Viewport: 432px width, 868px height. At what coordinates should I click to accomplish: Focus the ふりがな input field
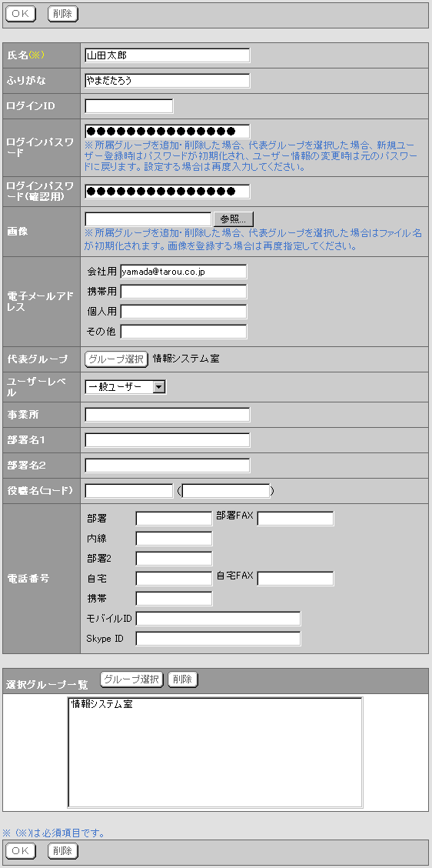pyautogui.click(x=168, y=81)
